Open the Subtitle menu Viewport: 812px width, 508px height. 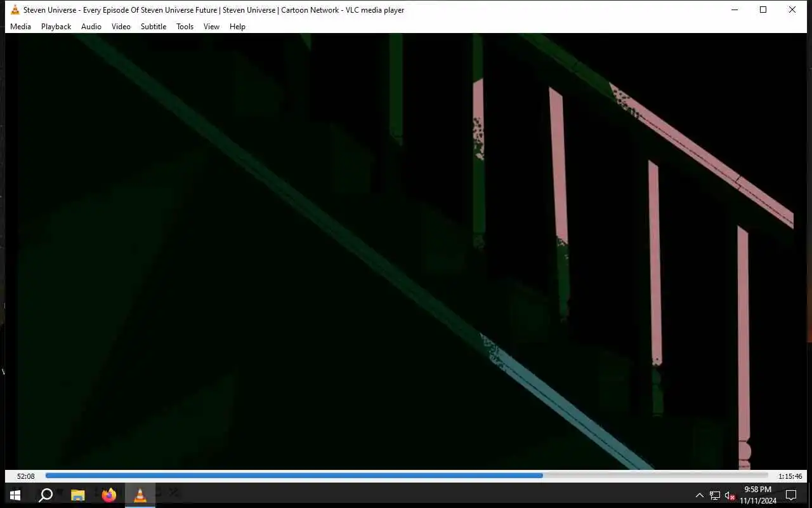tap(154, 27)
